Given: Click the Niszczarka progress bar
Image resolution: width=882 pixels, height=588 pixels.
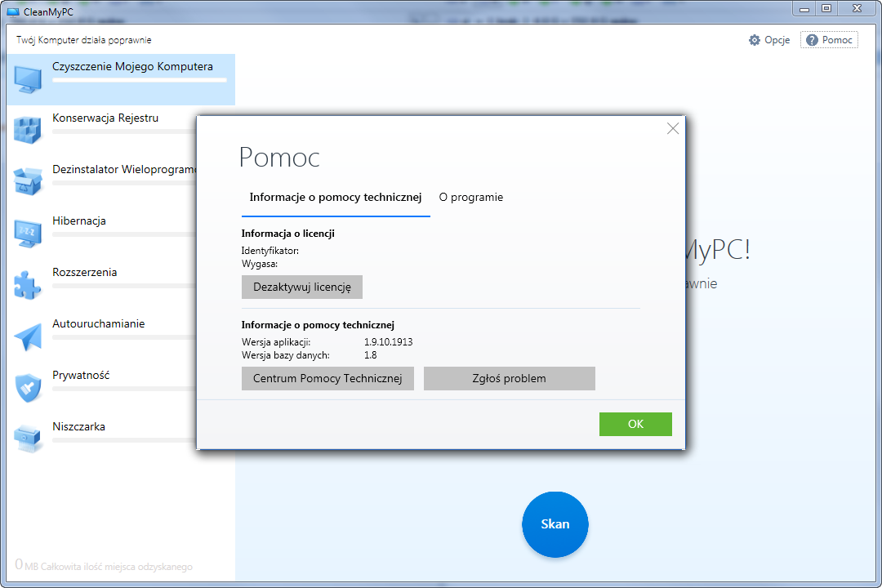Looking at the screenshot, I should point(124,440).
